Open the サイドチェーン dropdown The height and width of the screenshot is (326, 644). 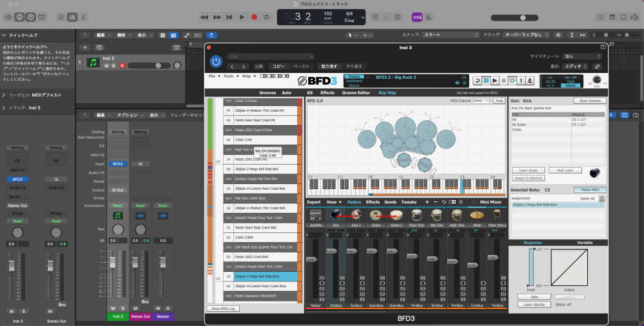coord(582,56)
